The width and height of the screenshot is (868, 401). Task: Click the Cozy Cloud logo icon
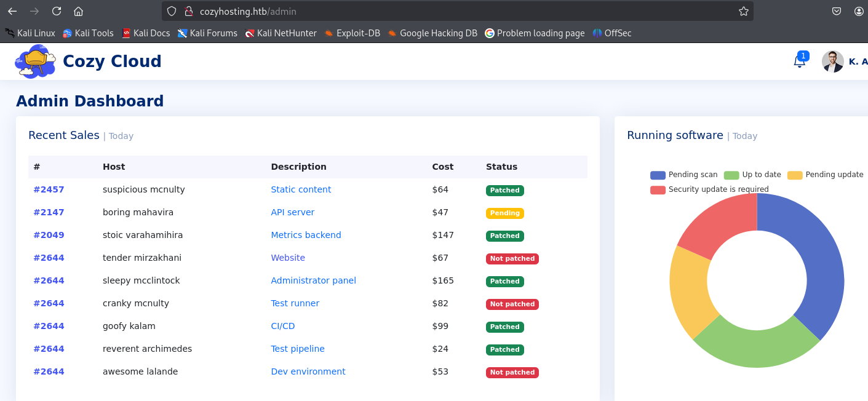[35, 62]
